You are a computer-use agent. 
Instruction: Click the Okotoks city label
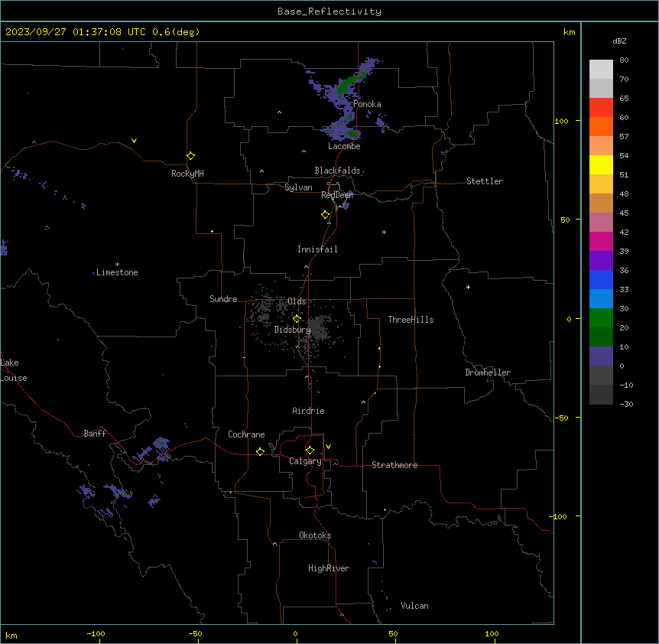pos(315,535)
